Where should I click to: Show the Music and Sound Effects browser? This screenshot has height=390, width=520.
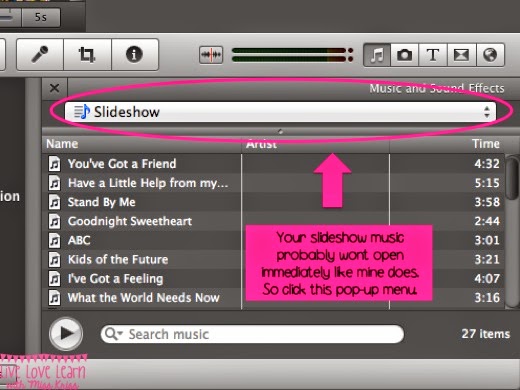point(377,55)
